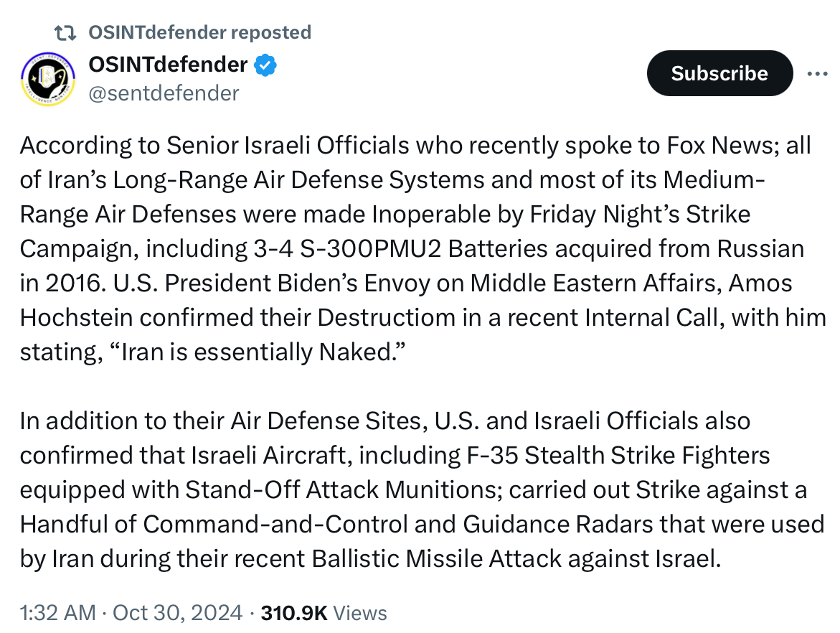840x633 pixels.
Task: Click "F-35 Stealth Strike Fighters" in the post
Action: coord(616,455)
